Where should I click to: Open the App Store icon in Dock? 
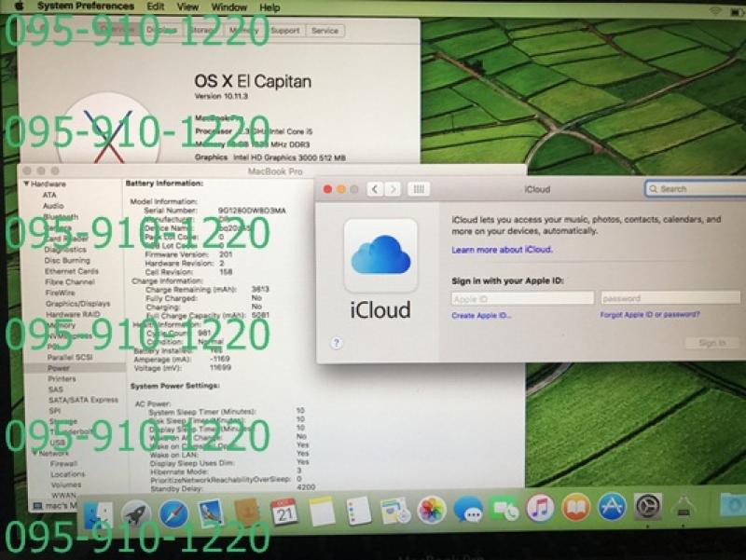pos(612,507)
